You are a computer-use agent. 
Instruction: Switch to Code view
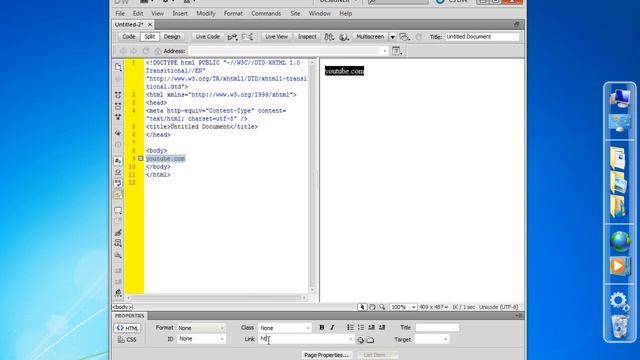(x=129, y=37)
